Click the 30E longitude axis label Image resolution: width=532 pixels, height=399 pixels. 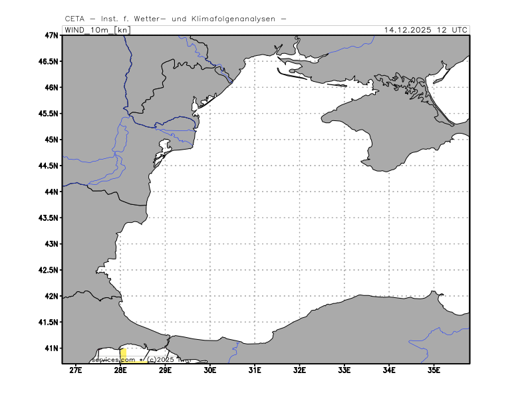point(210,370)
